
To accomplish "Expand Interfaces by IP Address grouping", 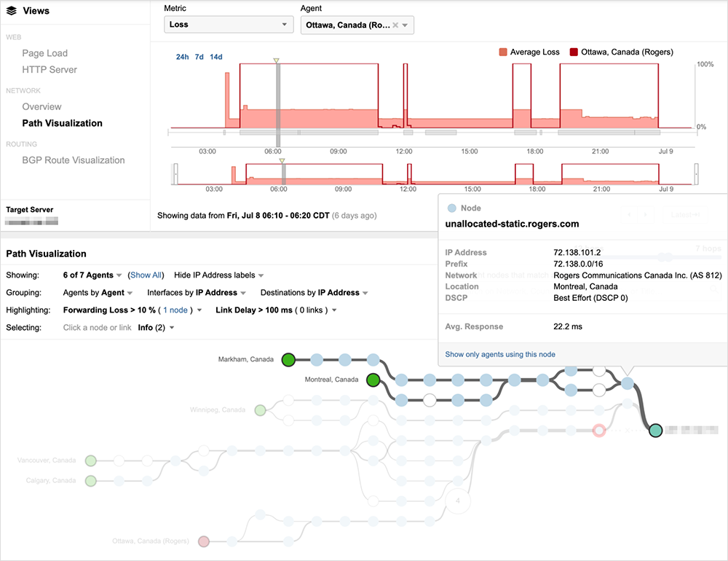I will tap(197, 293).
